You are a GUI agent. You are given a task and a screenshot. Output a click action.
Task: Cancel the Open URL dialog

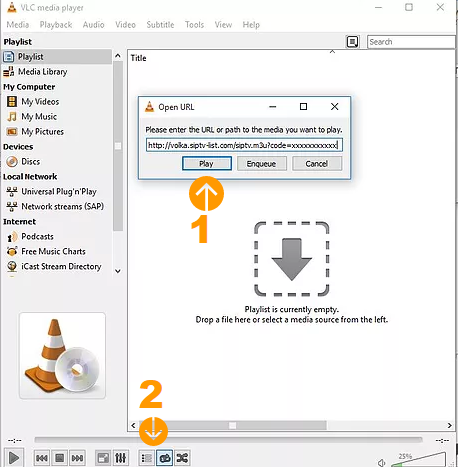click(317, 164)
